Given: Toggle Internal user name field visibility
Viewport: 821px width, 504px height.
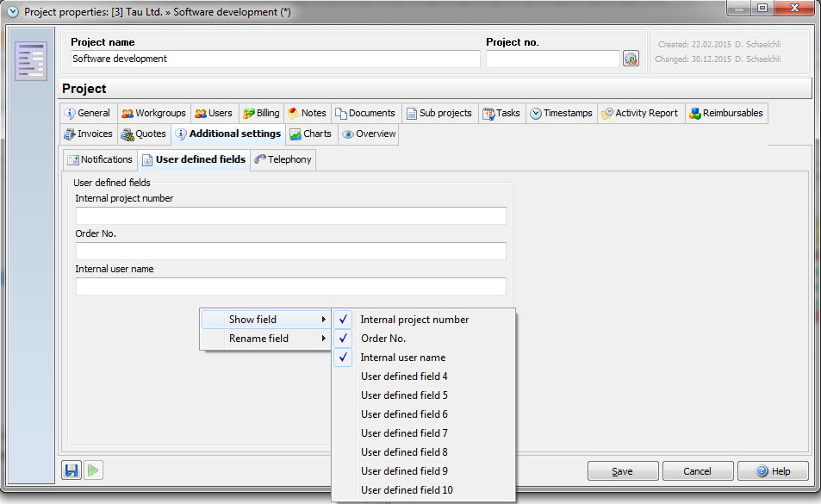Looking at the screenshot, I should pos(402,358).
